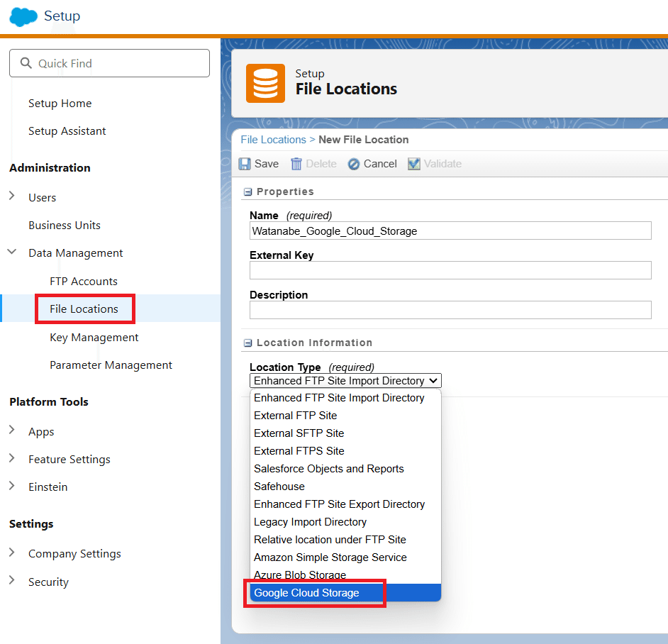668x644 pixels.
Task: Expand the Feature Settings chevron
Action: pos(12,458)
